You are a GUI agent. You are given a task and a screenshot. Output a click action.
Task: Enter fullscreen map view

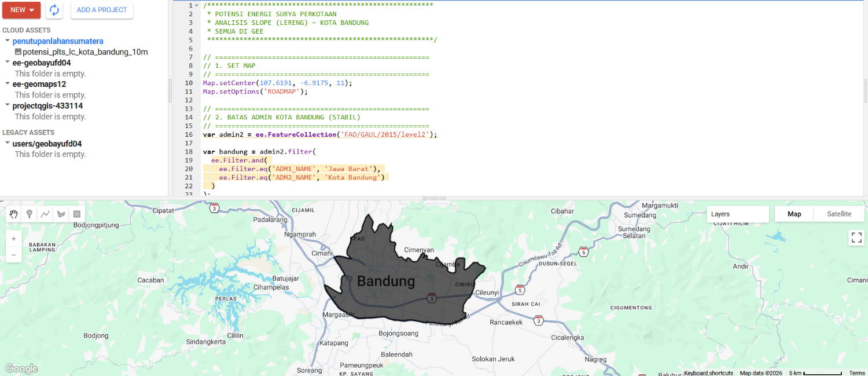click(856, 238)
